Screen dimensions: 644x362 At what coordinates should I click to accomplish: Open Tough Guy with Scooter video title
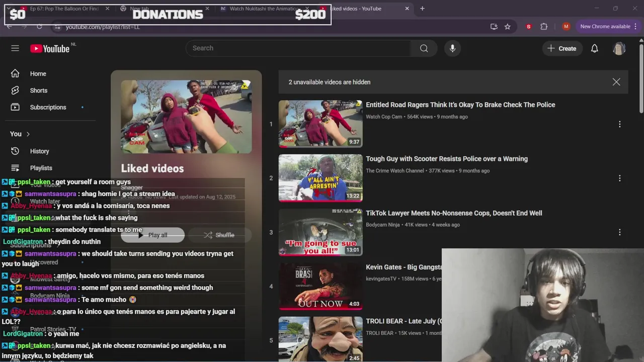[447, 159]
